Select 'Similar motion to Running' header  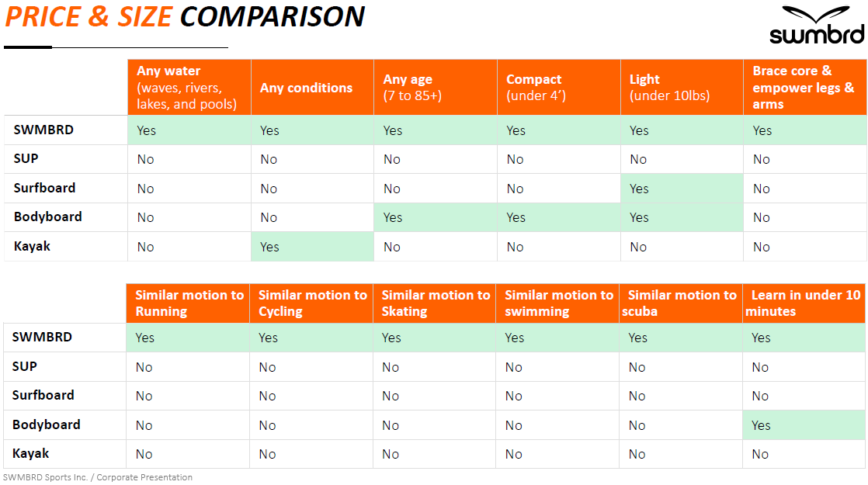(188, 303)
